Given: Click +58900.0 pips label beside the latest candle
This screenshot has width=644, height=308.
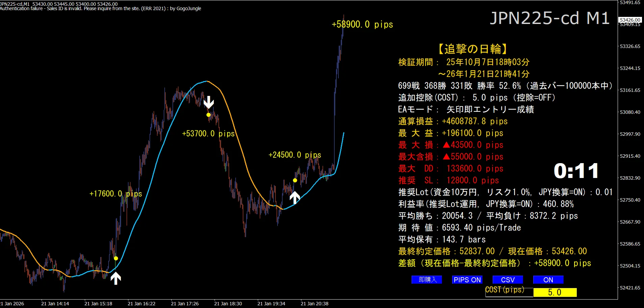Looking at the screenshot, I should [362, 24].
